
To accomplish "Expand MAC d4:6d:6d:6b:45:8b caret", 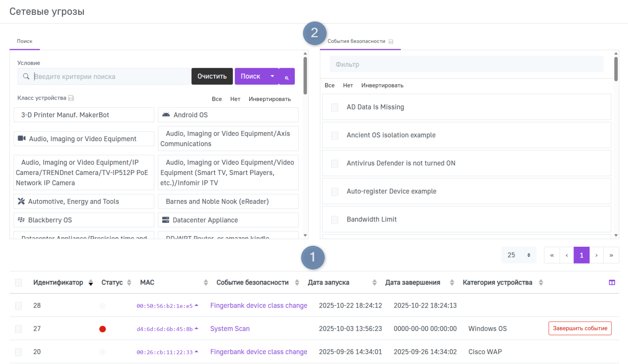I will click(x=196, y=329).
